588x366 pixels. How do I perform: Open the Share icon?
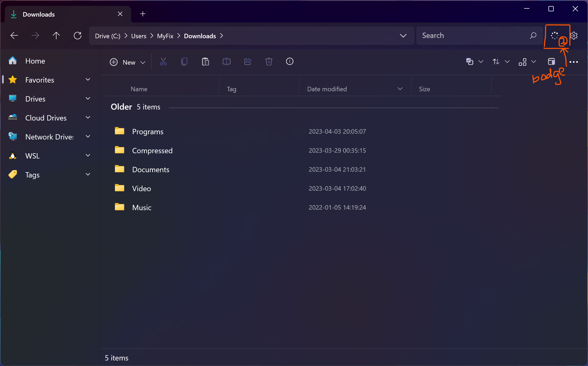[x=248, y=61]
